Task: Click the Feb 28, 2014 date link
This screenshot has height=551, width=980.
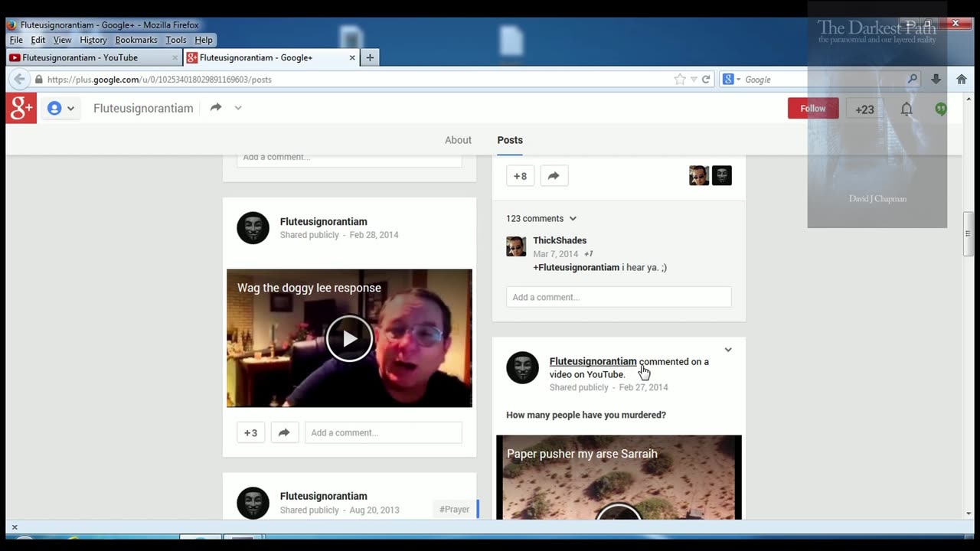Action: (374, 235)
